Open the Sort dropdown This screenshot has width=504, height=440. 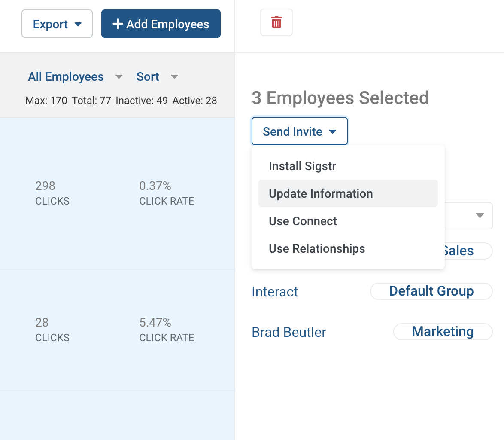click(157, 77)
